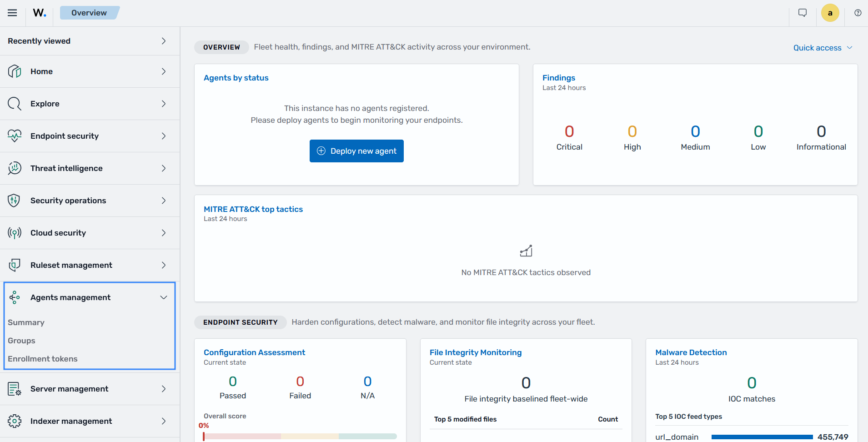The height and width of the screenshot is (442, 868).
Task: Open the Agents by status link
Action: [236, 78]
